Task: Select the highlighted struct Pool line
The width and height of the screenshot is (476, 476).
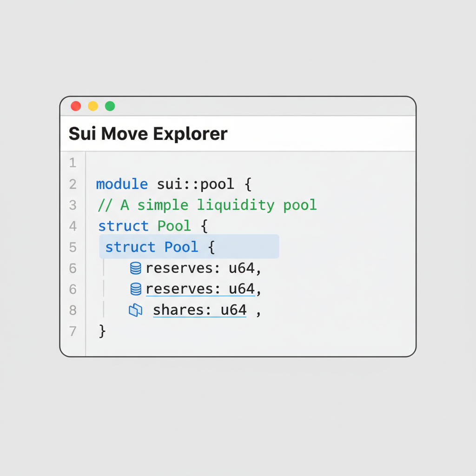Action: click(x=189, y=246)
